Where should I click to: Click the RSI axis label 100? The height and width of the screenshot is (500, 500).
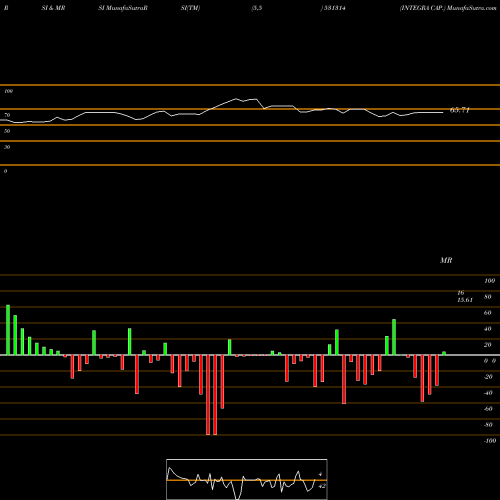tap(8, 91)
